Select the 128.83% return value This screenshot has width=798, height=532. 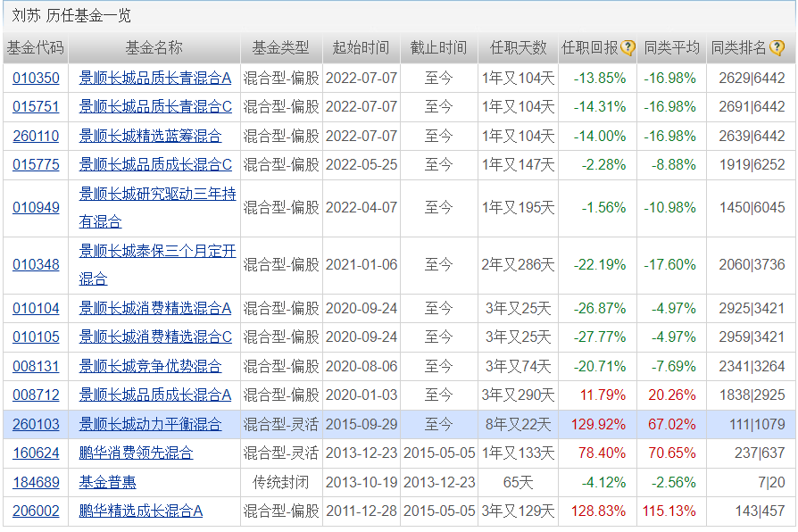click(598, 511)
